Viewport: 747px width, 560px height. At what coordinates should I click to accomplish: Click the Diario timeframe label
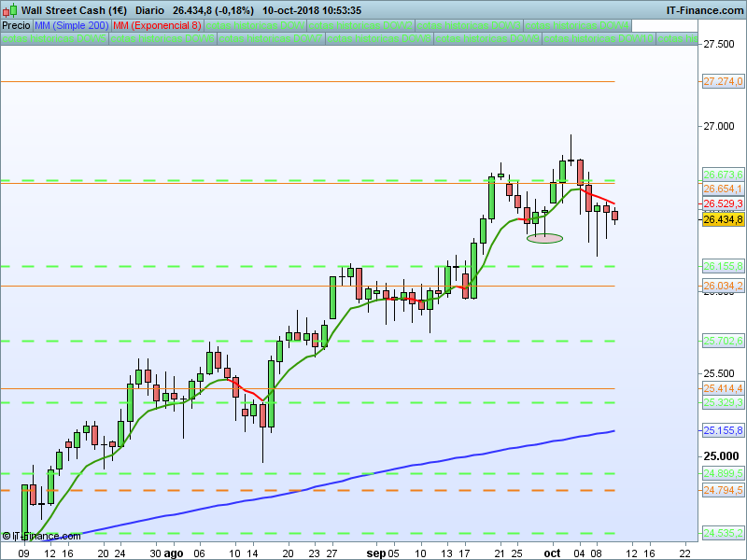[149, 10]
